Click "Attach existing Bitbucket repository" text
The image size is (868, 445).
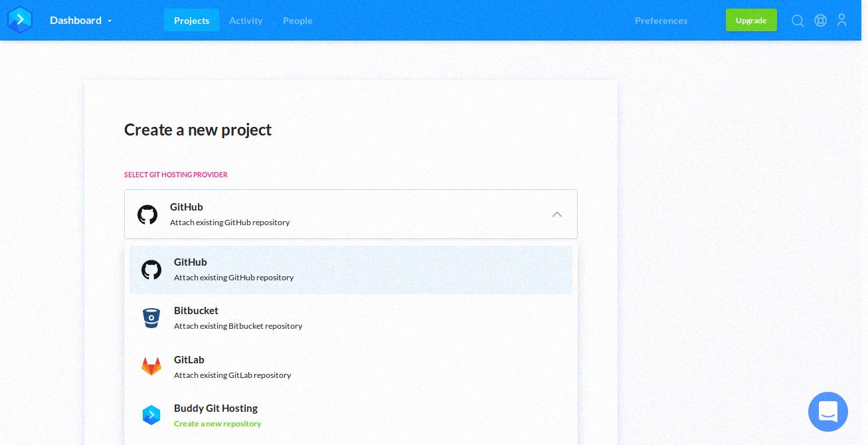(238, 326)
